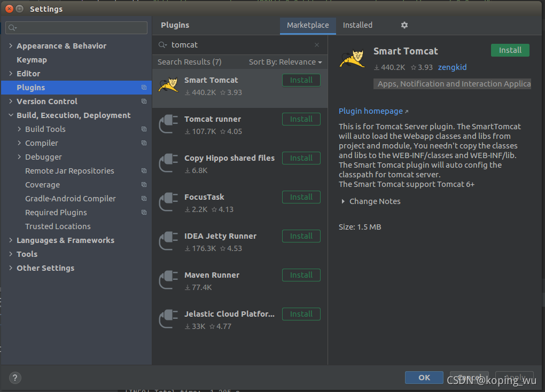
Task: Install the Jelastic Cloud Platform plugin
Action: tap(301, 314)
